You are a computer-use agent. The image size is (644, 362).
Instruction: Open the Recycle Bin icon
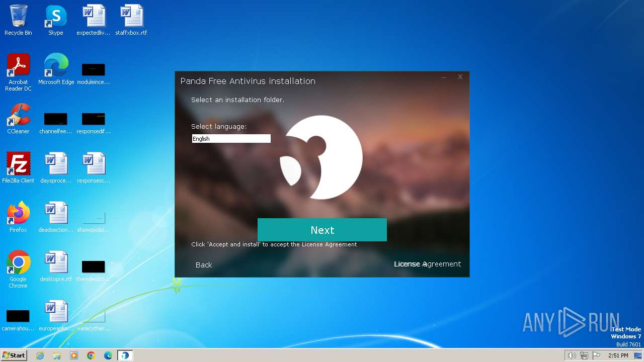pyautogui.click(x=18, y=20)
